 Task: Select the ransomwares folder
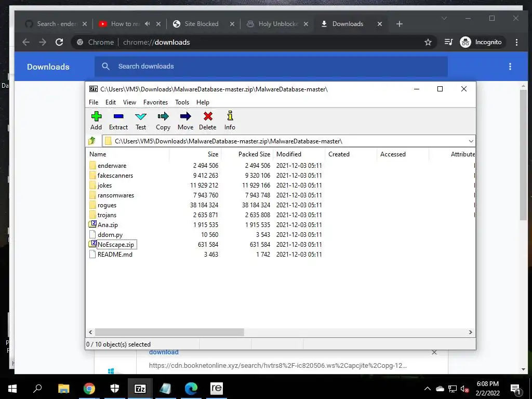point(116,195)
